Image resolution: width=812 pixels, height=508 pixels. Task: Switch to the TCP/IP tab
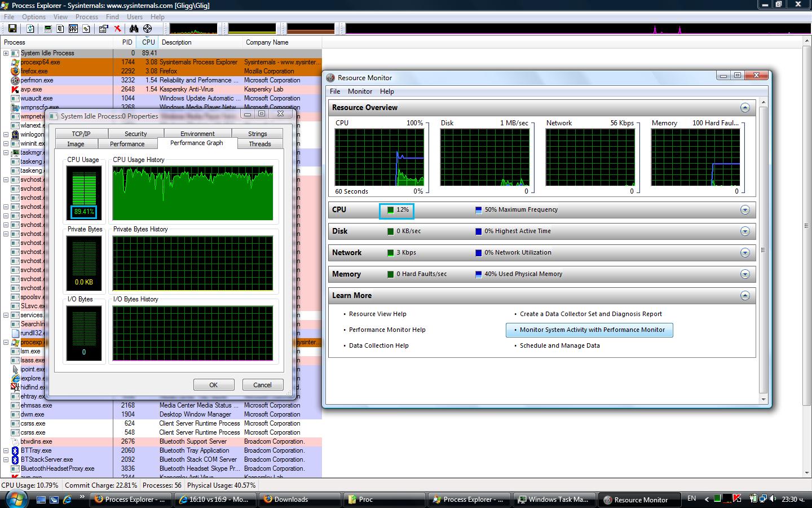click(81, 134)
